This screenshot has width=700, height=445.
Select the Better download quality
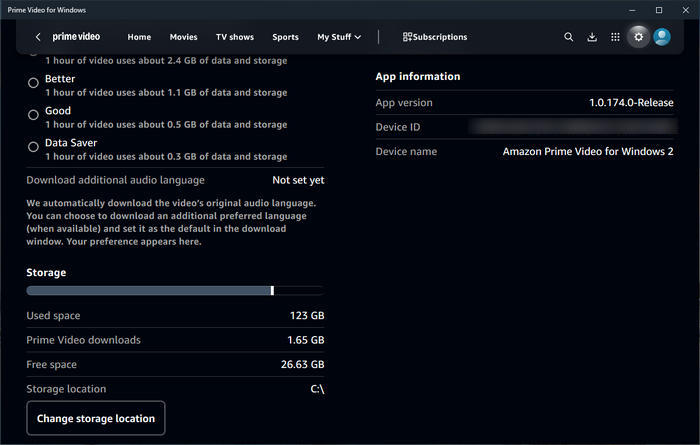coord(33,83)
